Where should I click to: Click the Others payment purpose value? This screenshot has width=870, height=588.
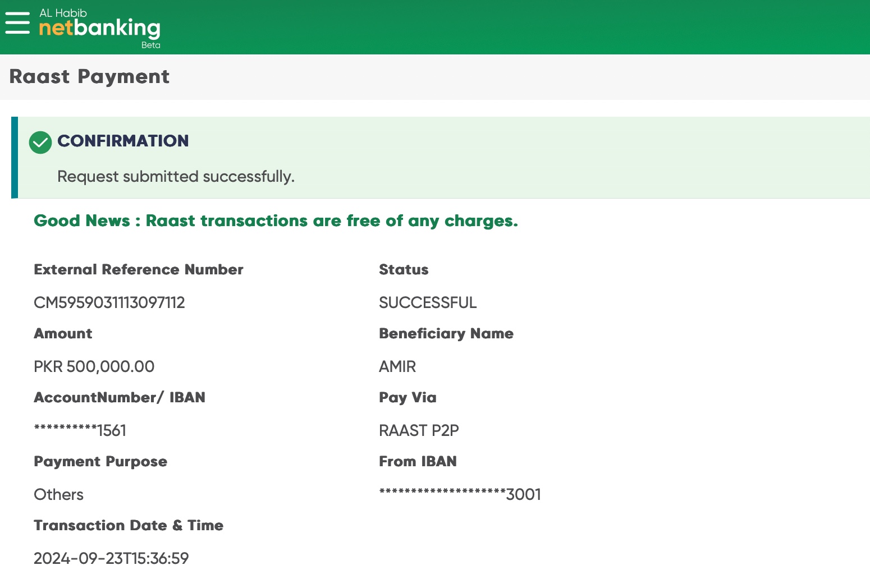point(58,495)
